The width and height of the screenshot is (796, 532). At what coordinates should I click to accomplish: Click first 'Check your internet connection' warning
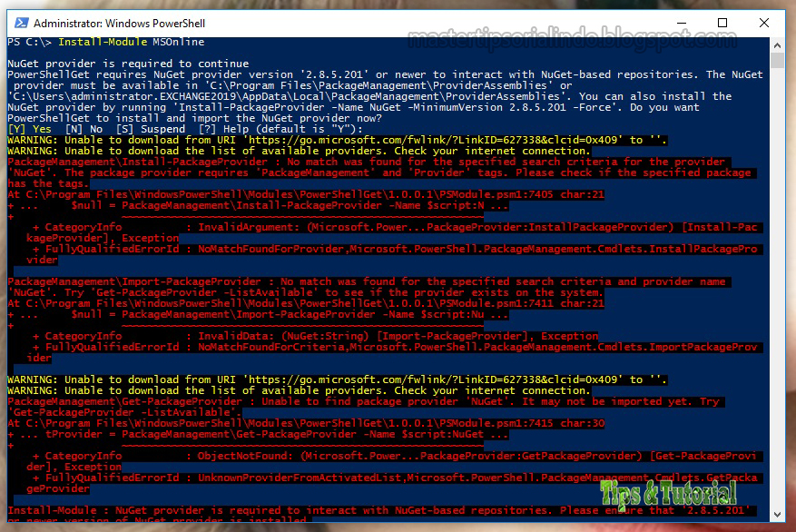click(x=299, y=151)
